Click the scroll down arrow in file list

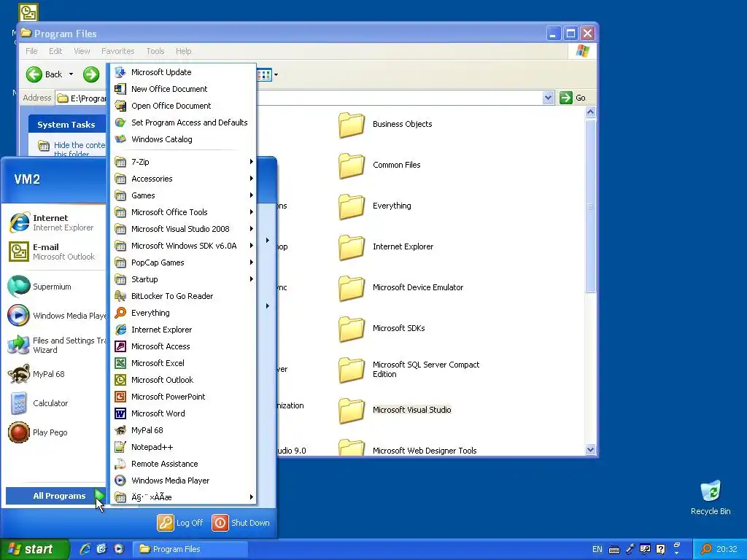point(591,449)
